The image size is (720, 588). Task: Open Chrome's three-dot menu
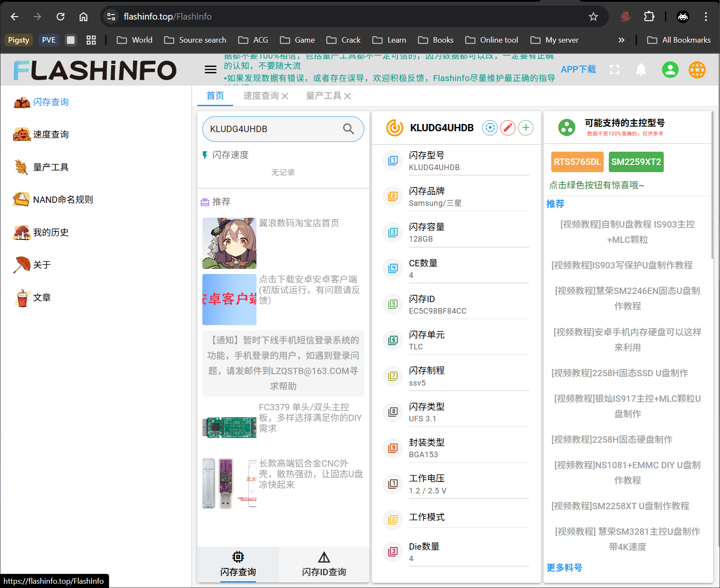706,16
